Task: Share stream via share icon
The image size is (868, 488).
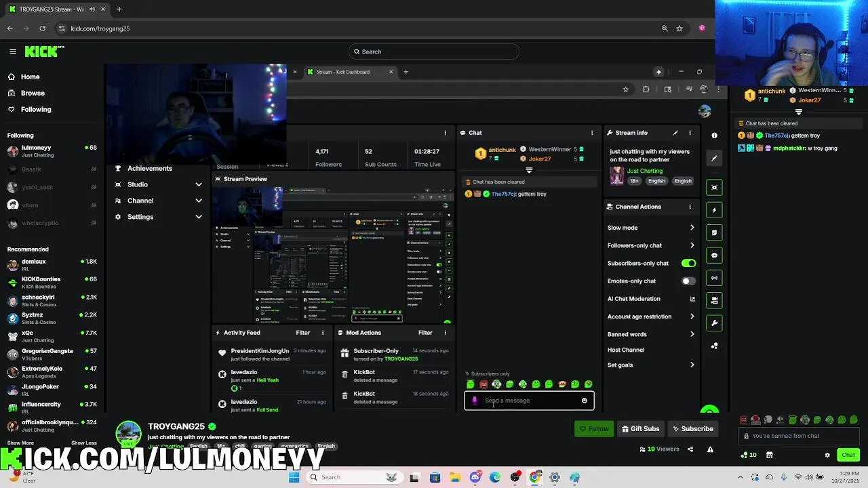Action: [690, 449]
